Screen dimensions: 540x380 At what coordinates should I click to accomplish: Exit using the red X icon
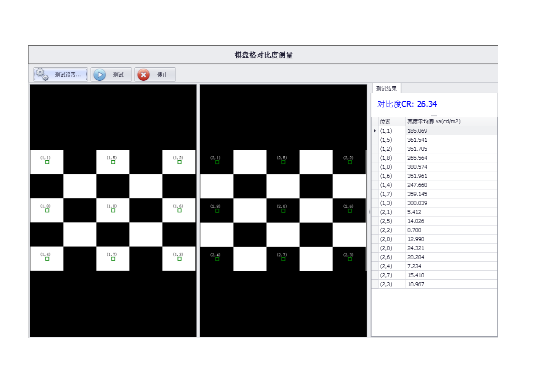pyautogui.click(x=155, y=74)
